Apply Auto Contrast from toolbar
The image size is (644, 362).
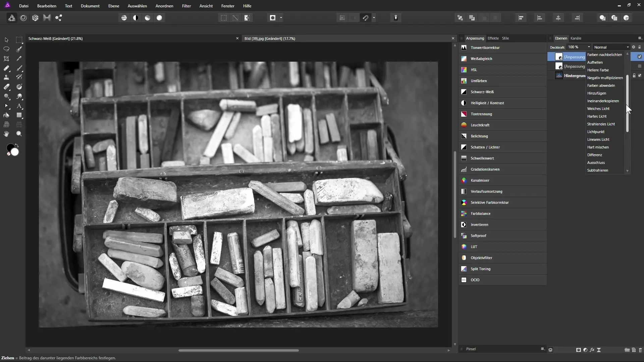[x=136, y=18]
